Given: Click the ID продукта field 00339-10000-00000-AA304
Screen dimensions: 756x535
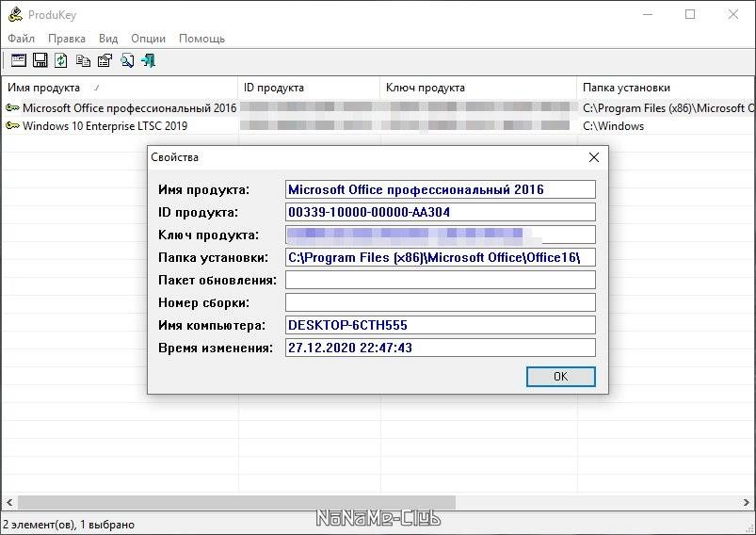Looking at the screenshot, I should [x=441, y=212].
